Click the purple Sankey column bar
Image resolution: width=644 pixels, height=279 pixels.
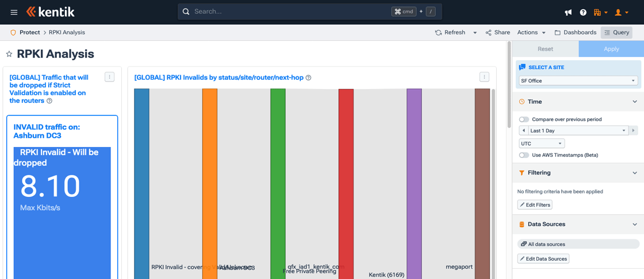click(414, 184)
